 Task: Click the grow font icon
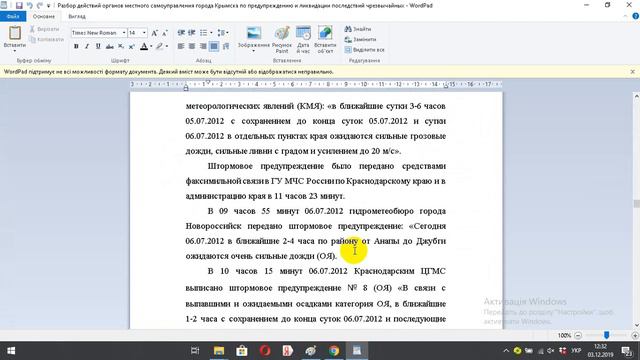pos(154,33)
